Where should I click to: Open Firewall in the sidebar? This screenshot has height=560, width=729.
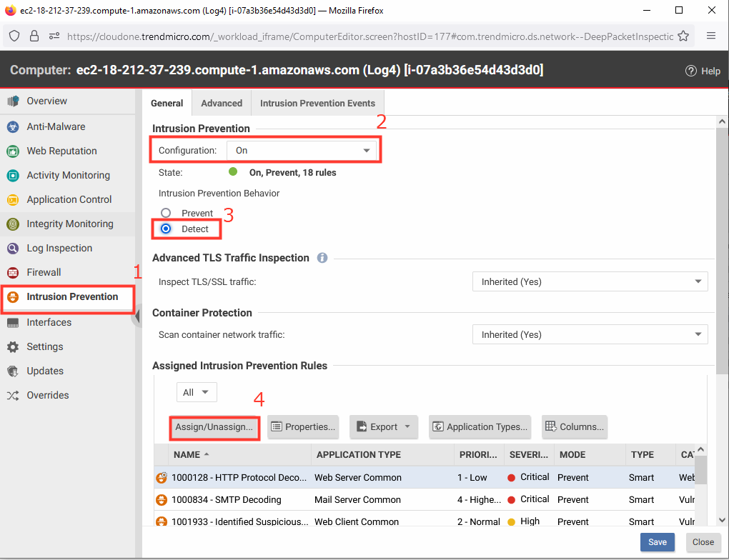click(44, 272)
